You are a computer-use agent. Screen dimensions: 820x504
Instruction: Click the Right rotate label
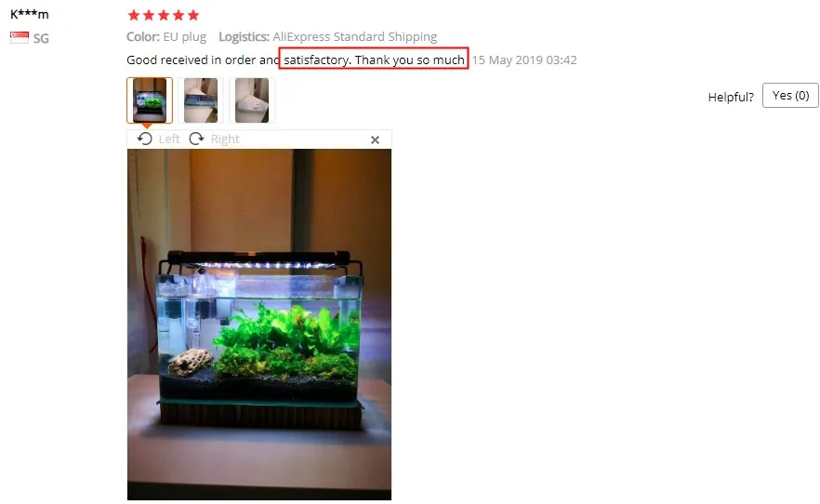click(x=225, y=139)
